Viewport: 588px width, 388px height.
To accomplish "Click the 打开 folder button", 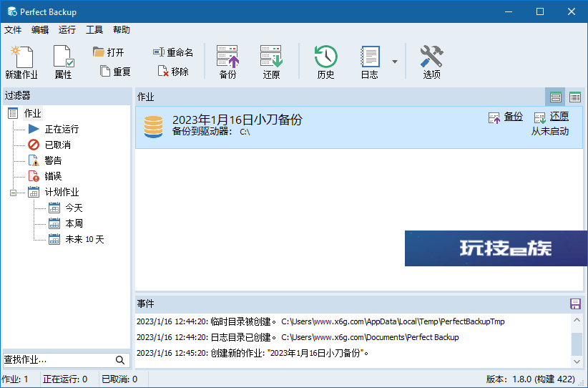I will [x=109, y=52].
